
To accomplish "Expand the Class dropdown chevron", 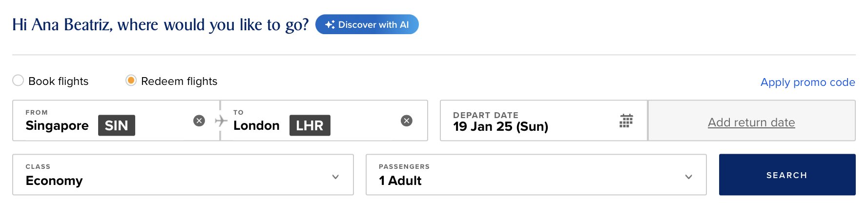I will [x=335, y=177].
